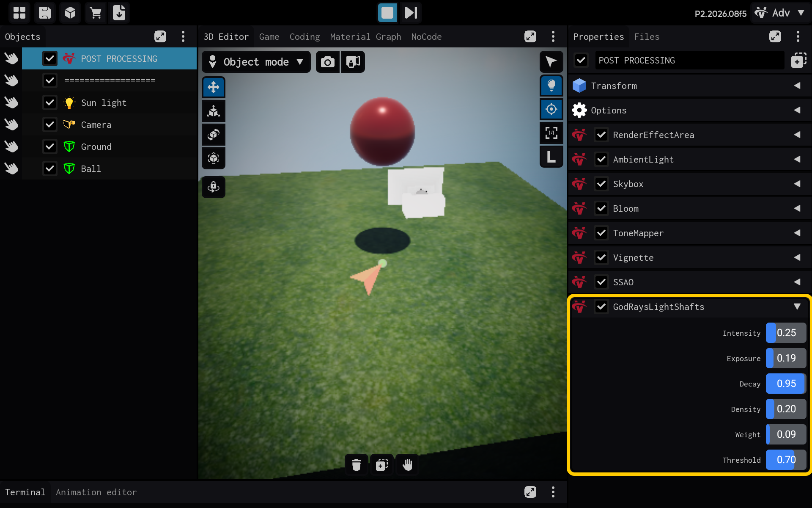Adjust the Intensity slider value 0.25

[786, 333]
